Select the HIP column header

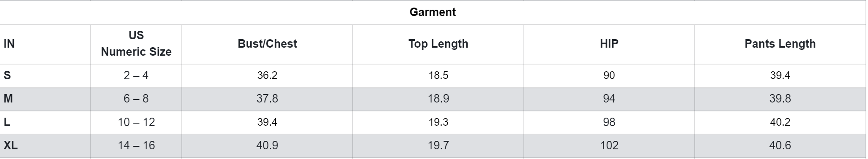(609, 44)
